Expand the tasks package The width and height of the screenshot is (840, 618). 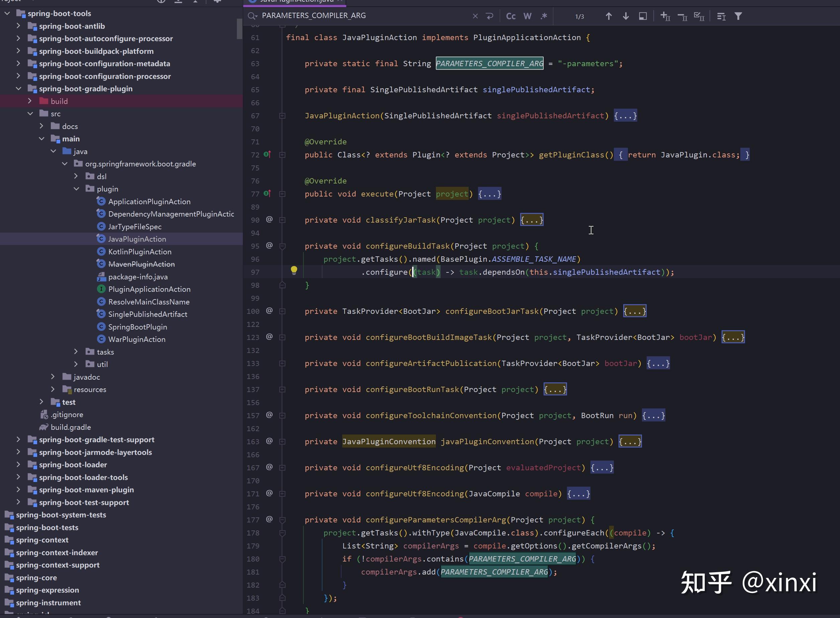tap(76, 352)
